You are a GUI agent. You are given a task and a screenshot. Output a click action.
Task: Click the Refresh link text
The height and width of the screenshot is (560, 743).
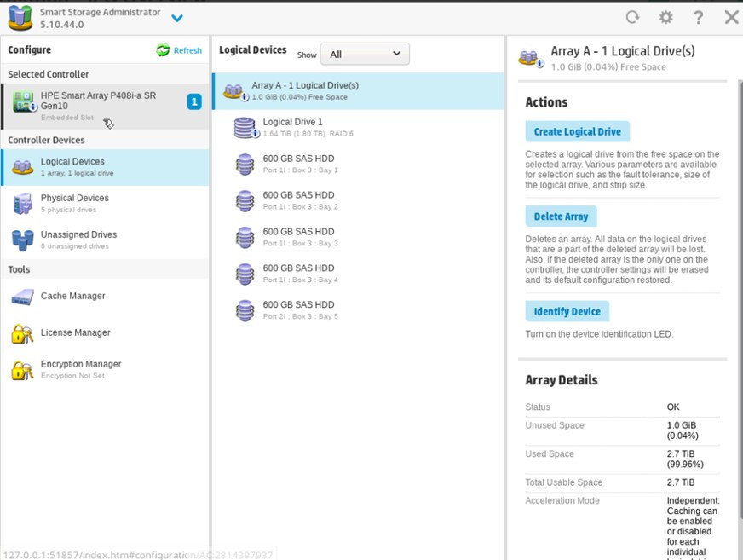coord(187,50)
